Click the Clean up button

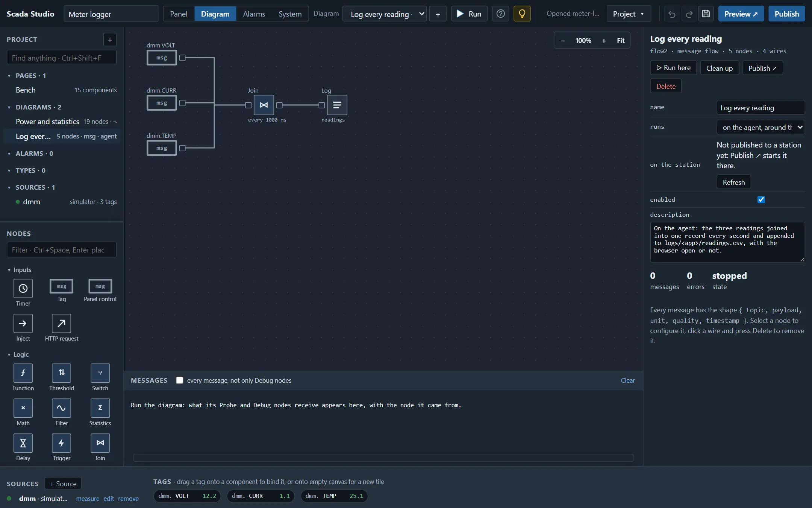719,68
